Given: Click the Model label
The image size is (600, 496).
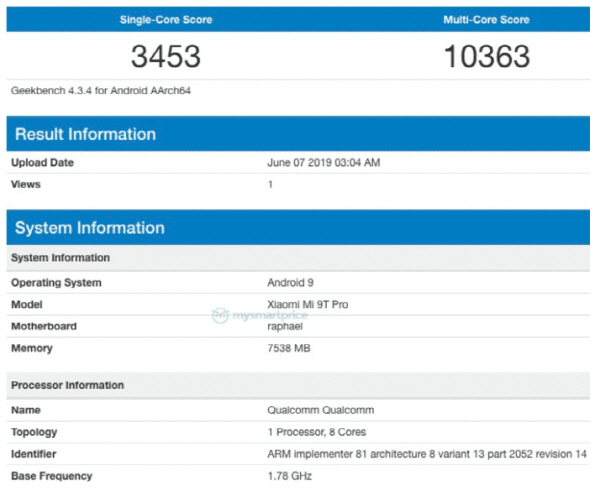Looking at the screenshot, I should 27,305.
